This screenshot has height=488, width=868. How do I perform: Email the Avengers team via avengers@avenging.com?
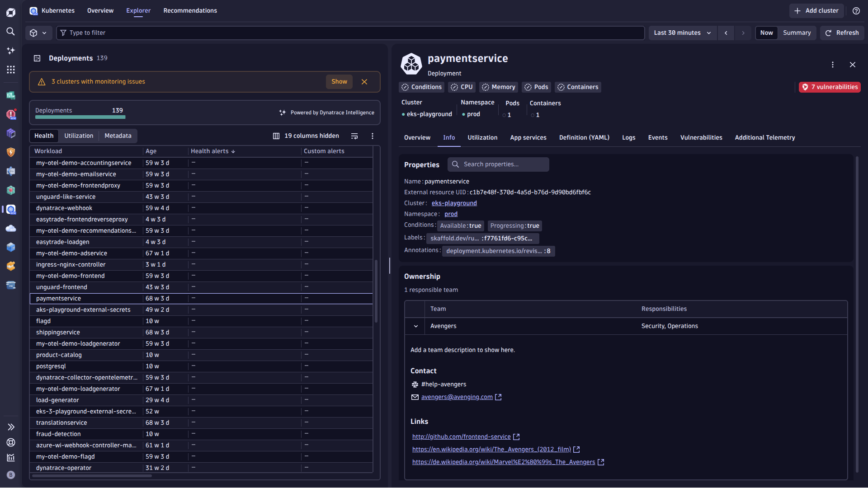pos(457,397)
